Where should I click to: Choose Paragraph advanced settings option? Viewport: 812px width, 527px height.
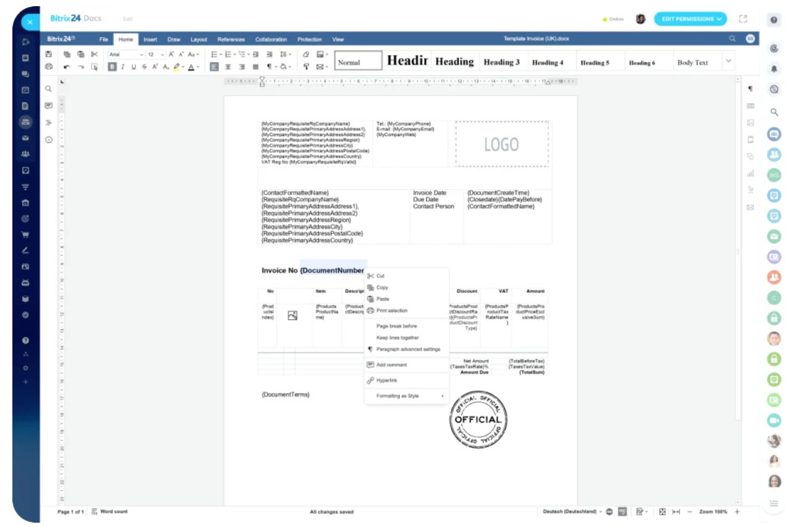pos(406,349)
